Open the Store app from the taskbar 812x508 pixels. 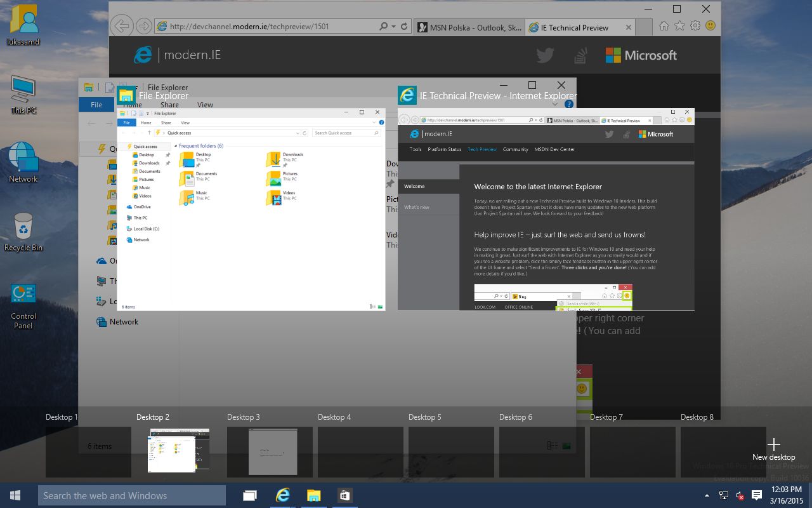(x=344, y=495)
